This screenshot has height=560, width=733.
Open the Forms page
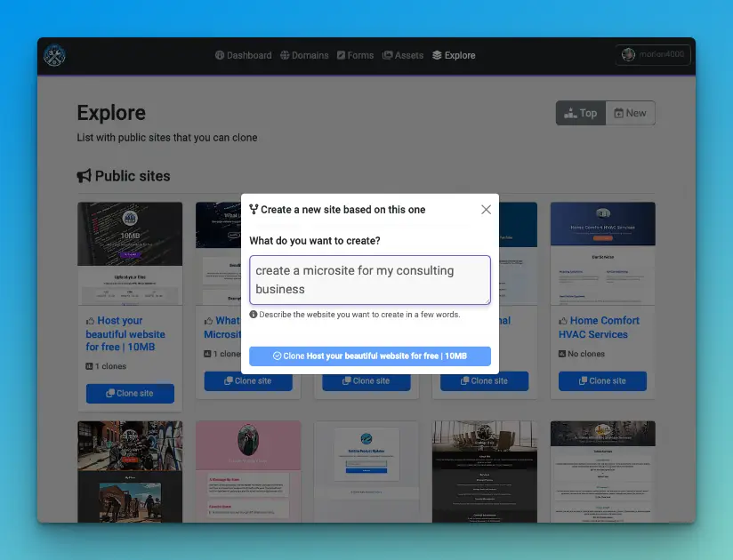(355, 55)
